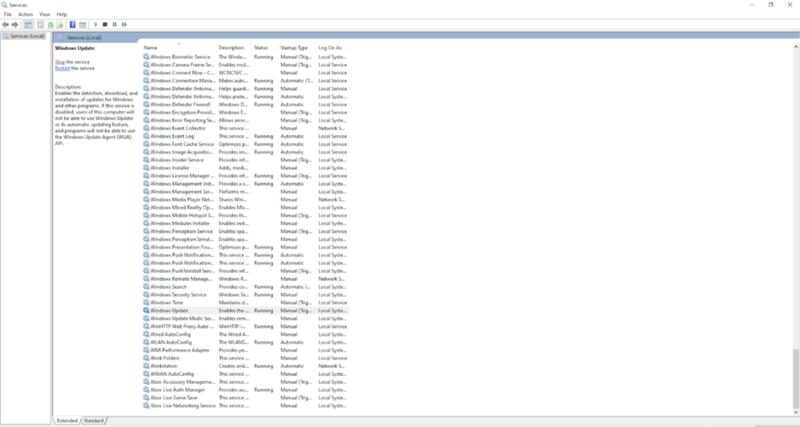Select the Windows Remote Management row
This screenshot has width=800, height=427.
tap(245, 279)
